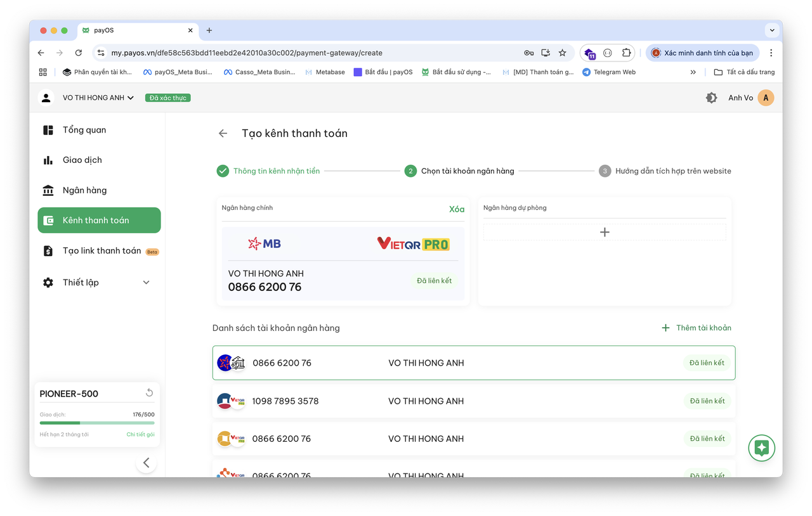
Task: Click the purple extension icon with badge 11
Action: pos(589,53)
